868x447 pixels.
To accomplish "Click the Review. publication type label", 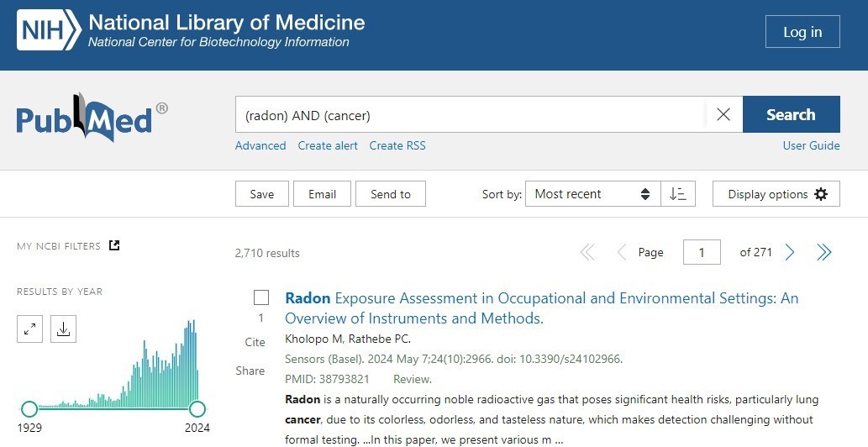I will pos(413,379).
